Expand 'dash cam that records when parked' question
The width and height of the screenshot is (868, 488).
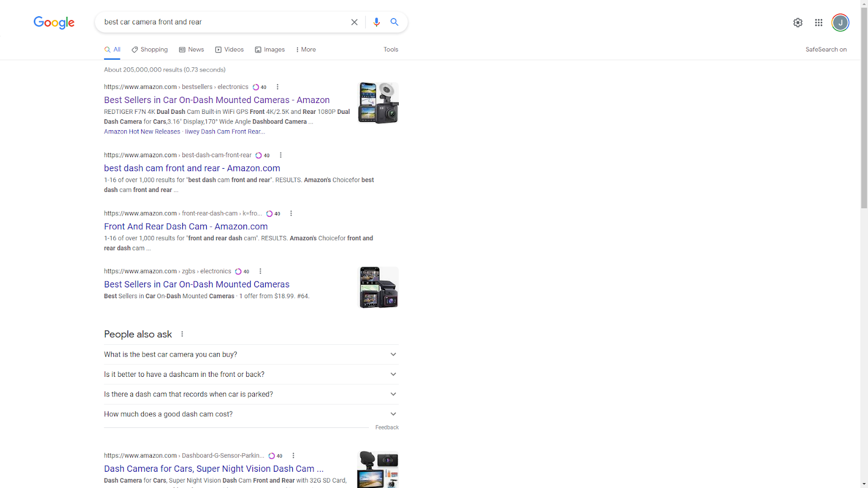click(x=251, y=394)
